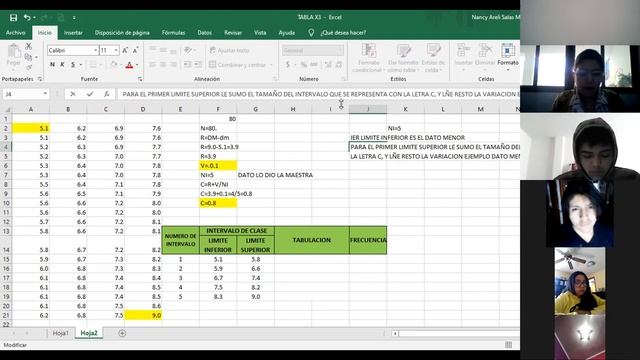640x360 pixels.
Task: Click yellow cell D21 with value 9.0
Action: tap(143, 315)
